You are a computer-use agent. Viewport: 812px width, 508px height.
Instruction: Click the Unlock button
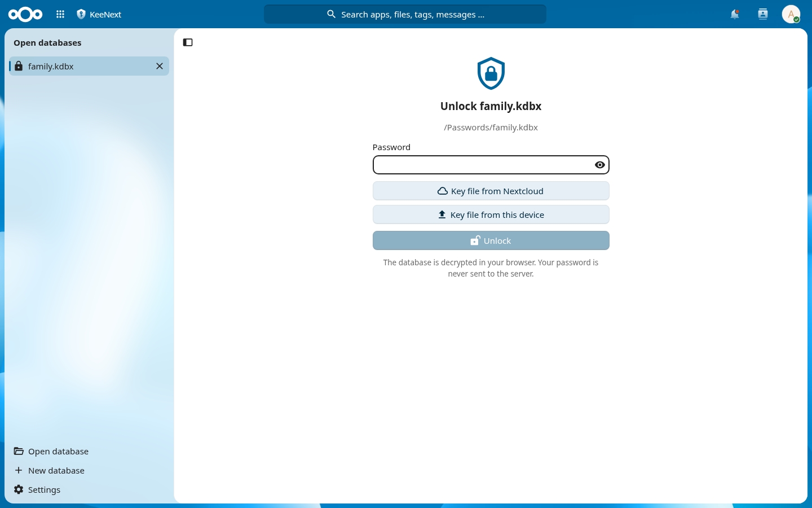click(491, 240)
